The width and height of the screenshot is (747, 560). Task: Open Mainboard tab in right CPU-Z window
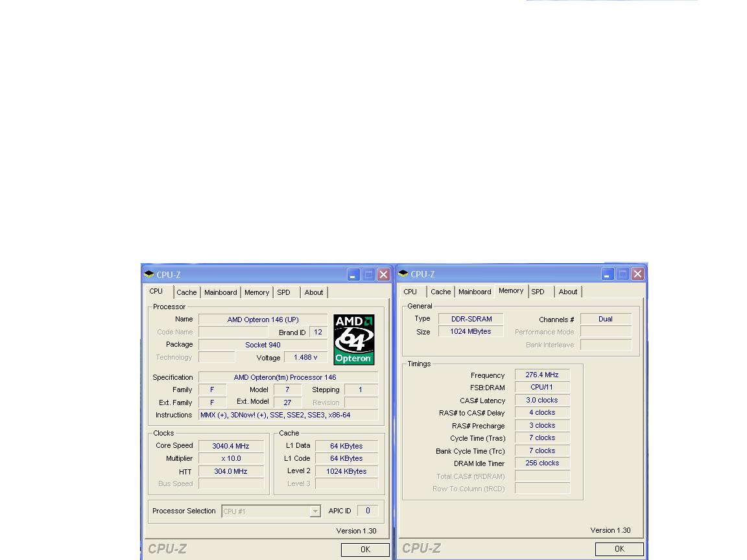coord(475,292)
